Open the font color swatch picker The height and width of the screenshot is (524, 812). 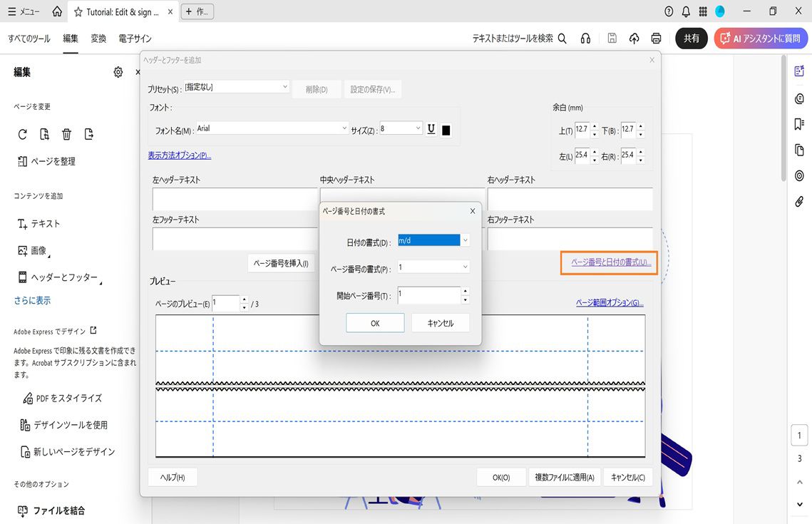point(446,128)
